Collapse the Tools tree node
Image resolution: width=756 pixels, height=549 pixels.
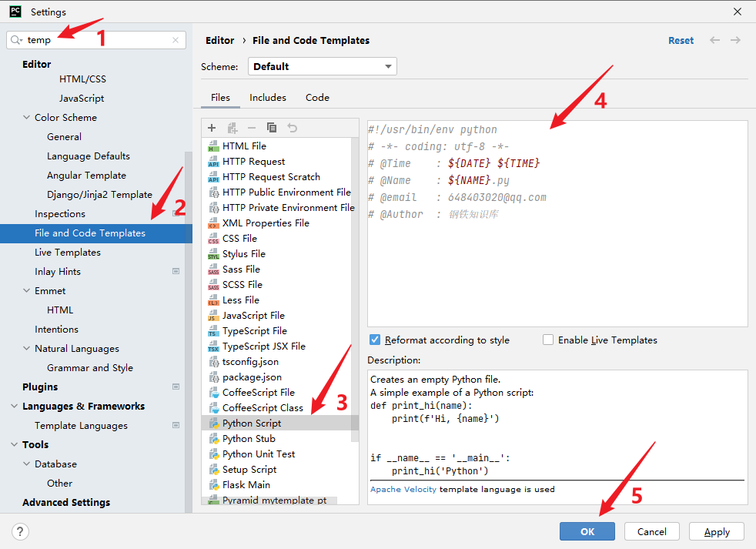[x=15, y=444]
